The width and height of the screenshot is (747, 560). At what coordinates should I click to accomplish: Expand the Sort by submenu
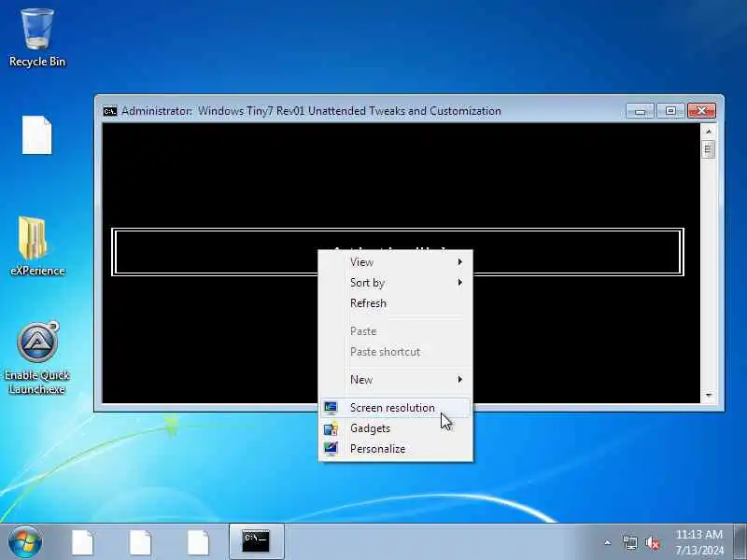395,283
